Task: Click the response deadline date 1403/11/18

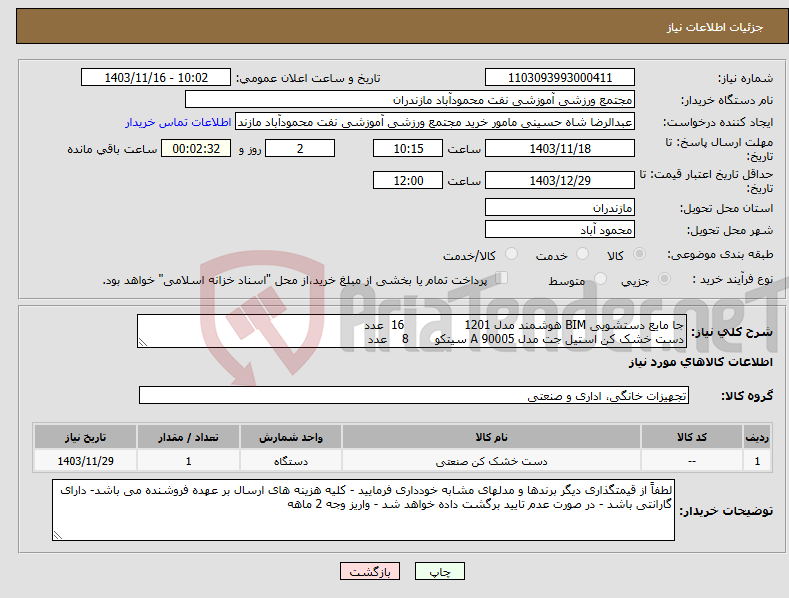Action: pos(560,148)
